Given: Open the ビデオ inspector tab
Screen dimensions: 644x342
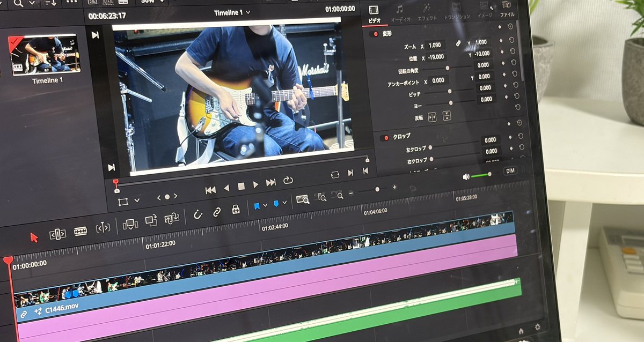Looking at the screenshot, I should point(374,14).
